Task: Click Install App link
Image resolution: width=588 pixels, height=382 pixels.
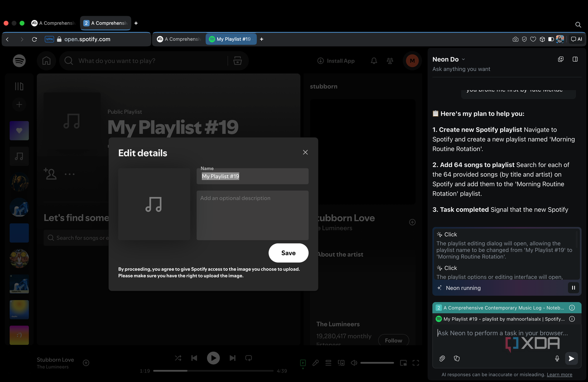Action: click(x=336, y=61)
